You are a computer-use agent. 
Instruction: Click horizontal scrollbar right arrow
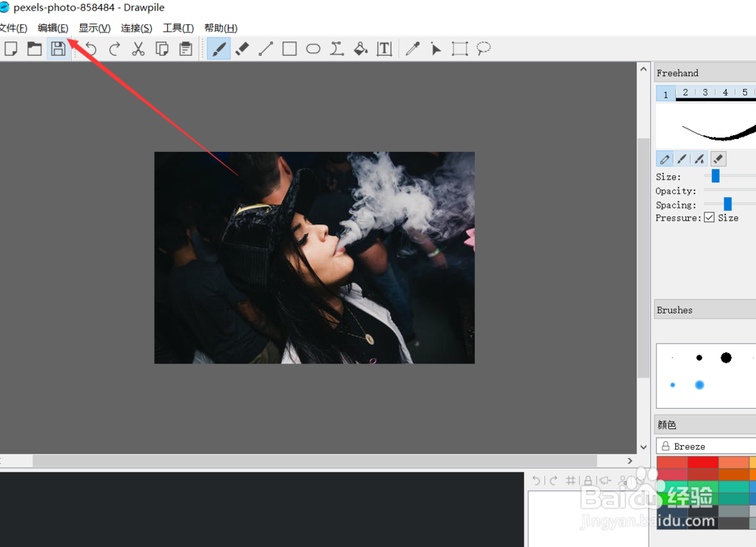[x=630, y=461]
